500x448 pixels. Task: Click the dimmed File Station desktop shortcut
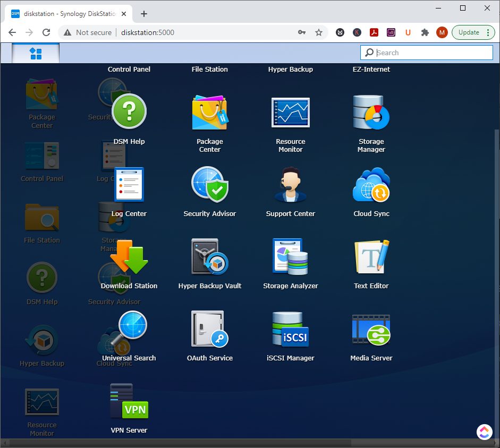(x=42, y=223)
